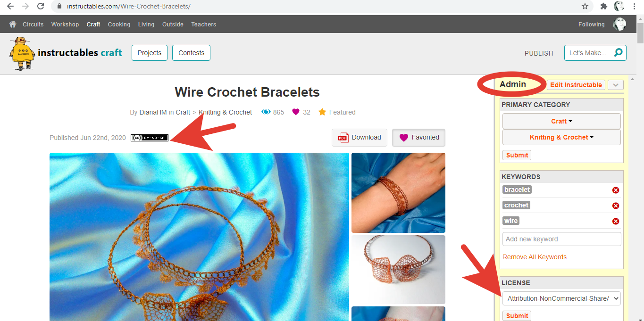Remove the bracelet keyword with red X
Image resolution: width=644 pixels, height=321 pixels.
click(616, 190)
